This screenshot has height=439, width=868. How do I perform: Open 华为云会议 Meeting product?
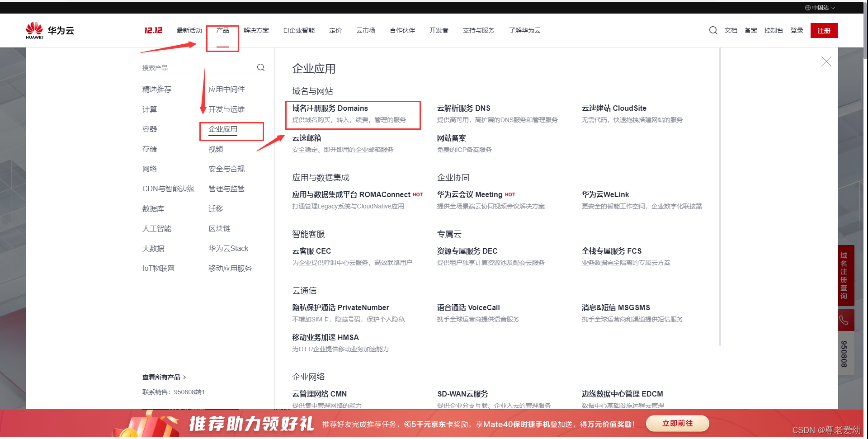tap(470, 195)
